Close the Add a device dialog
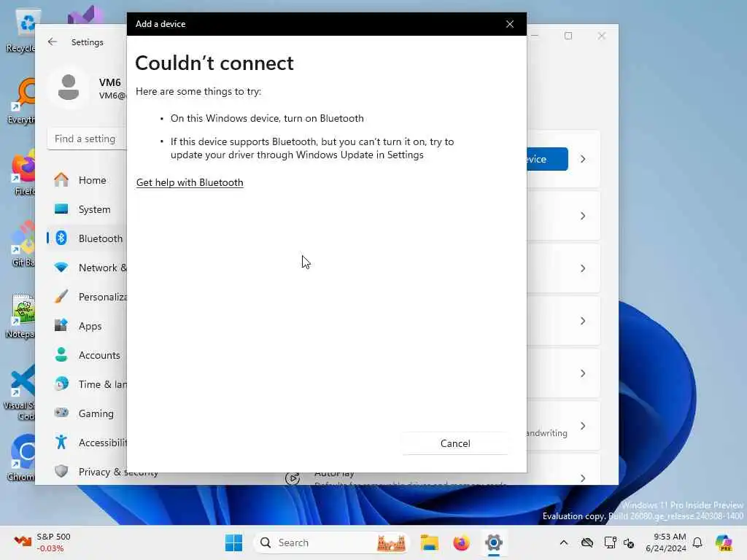The height and width of the screenshot is (560, 747). (x=510, y=24)
